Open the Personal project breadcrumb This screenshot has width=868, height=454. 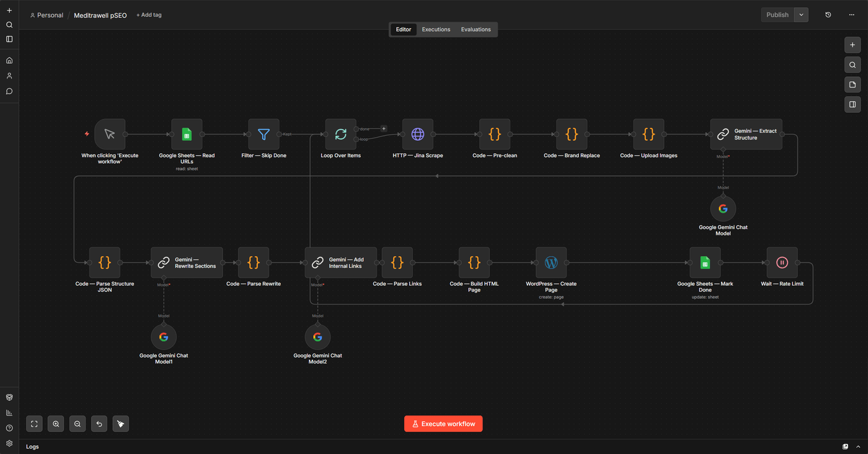click(46, 15)
